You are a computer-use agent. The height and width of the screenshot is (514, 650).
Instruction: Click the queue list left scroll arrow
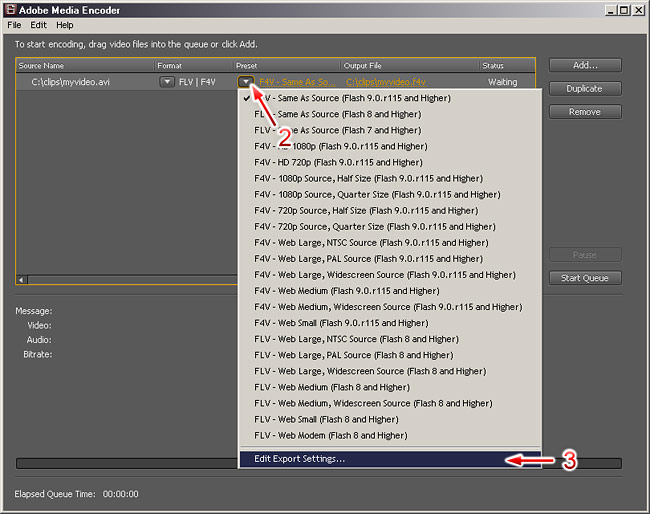click(22, 280)
